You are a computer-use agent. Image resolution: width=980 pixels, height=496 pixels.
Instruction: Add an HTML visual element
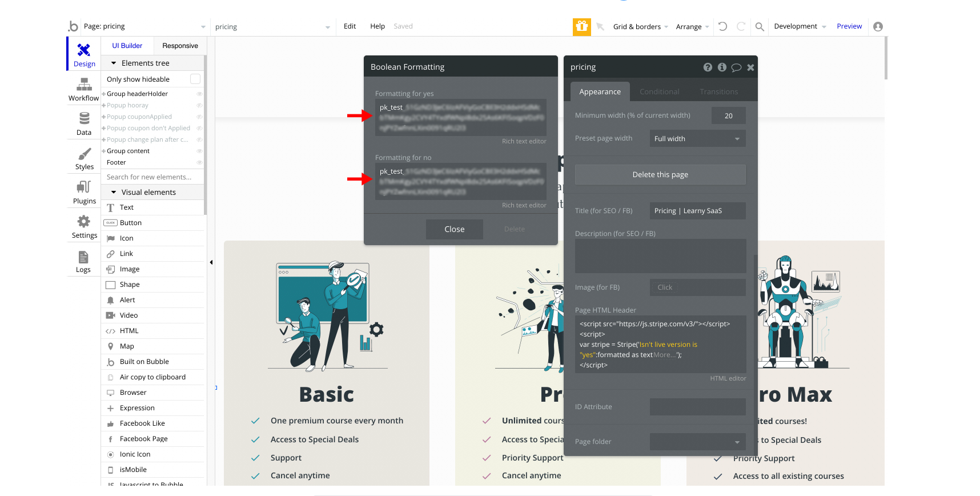[153, 331]
